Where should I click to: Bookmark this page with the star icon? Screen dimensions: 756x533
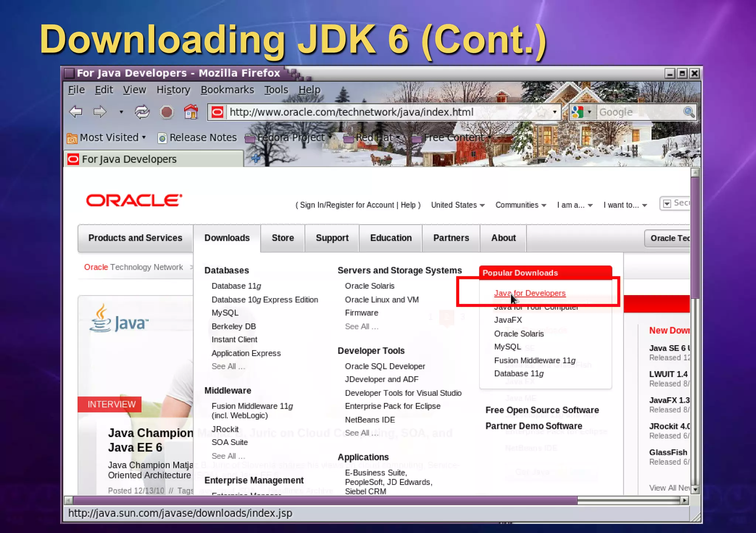542,112
